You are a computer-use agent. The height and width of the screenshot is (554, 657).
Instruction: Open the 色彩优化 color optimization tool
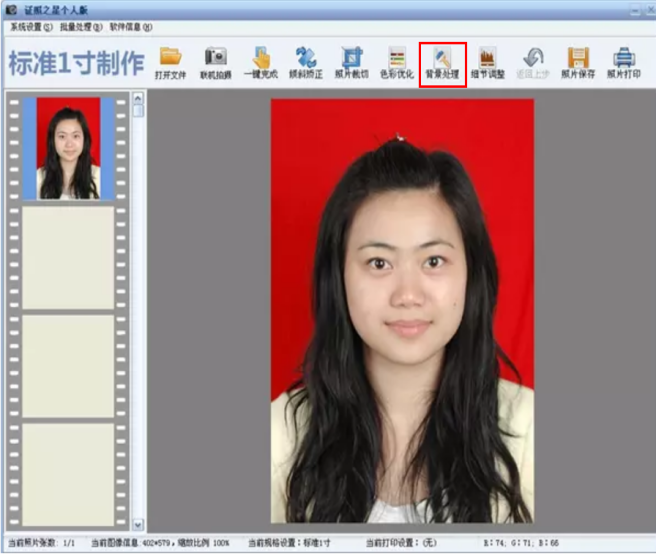397,63
